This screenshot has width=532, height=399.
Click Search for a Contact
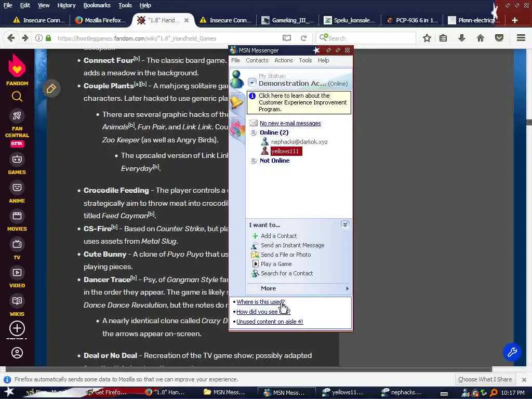(x=287, y=273)
